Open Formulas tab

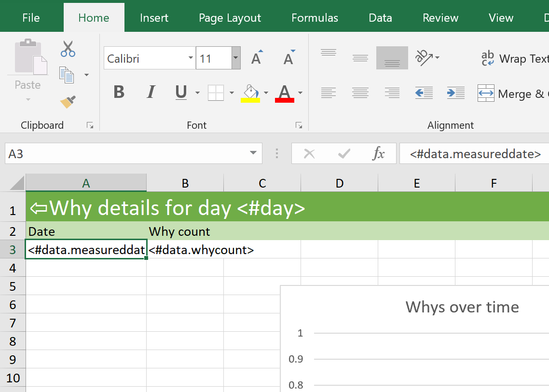(315, 17)
